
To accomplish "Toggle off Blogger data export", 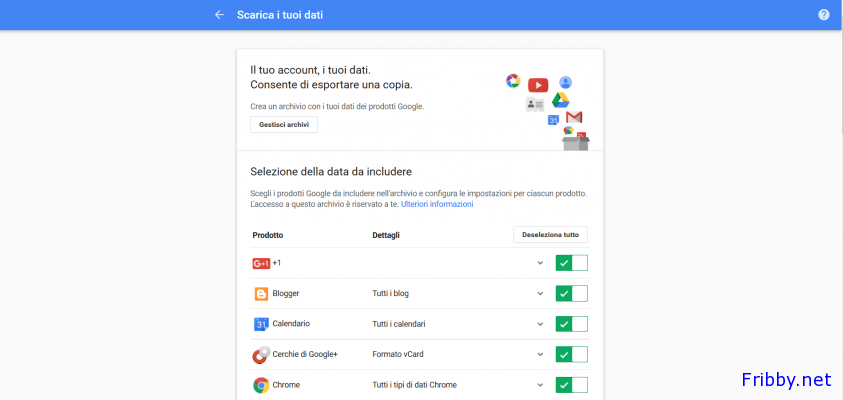I will 571,294.
